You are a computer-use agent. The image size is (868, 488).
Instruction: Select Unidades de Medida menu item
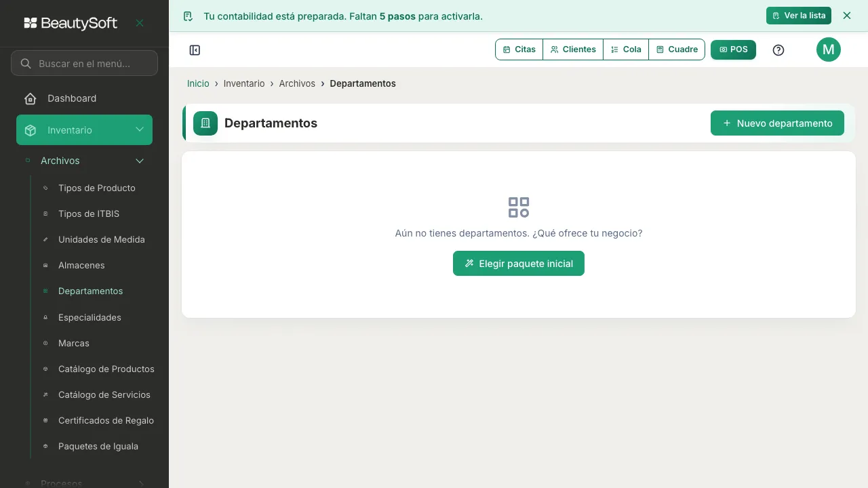click(x=102, y=240)
